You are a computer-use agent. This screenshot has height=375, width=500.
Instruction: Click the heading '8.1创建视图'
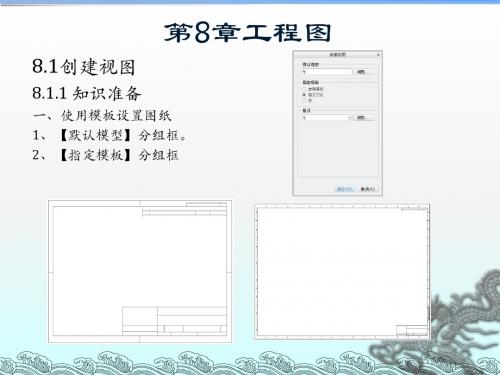coord(84,67)
